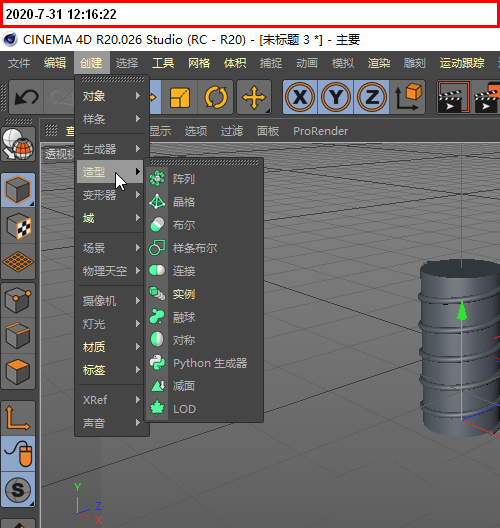Image resolution: width=500 pixels, height=528 pixels.
Task: Toggle the Snap S icon
Action: point(18,489)
